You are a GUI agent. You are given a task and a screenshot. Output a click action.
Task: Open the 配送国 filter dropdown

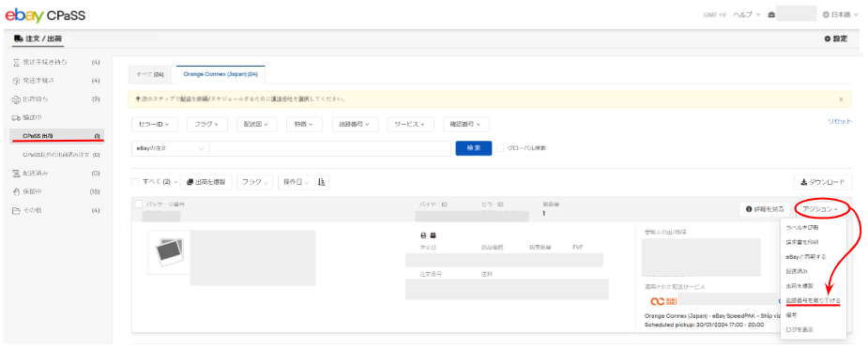tap(256, 125)
